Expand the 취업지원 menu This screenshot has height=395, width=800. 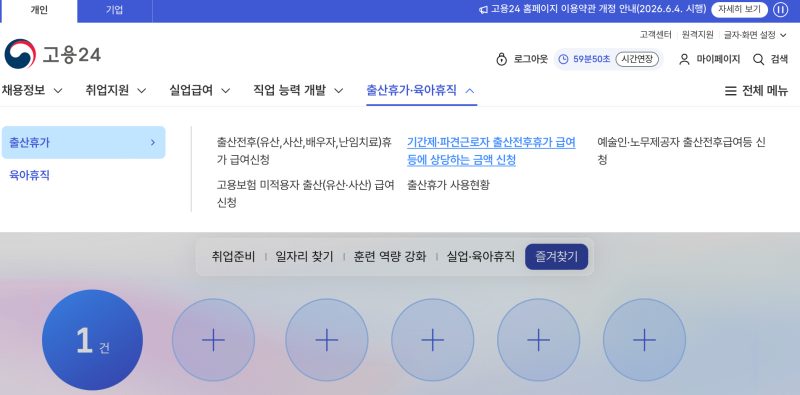[x=116, y=91]
